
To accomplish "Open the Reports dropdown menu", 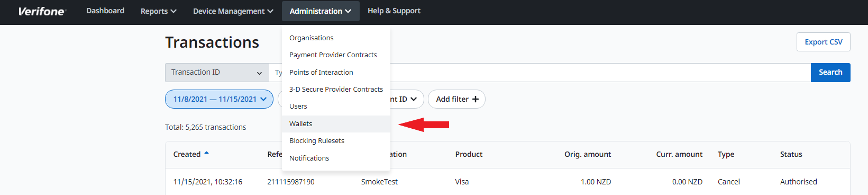I will 158,11.
